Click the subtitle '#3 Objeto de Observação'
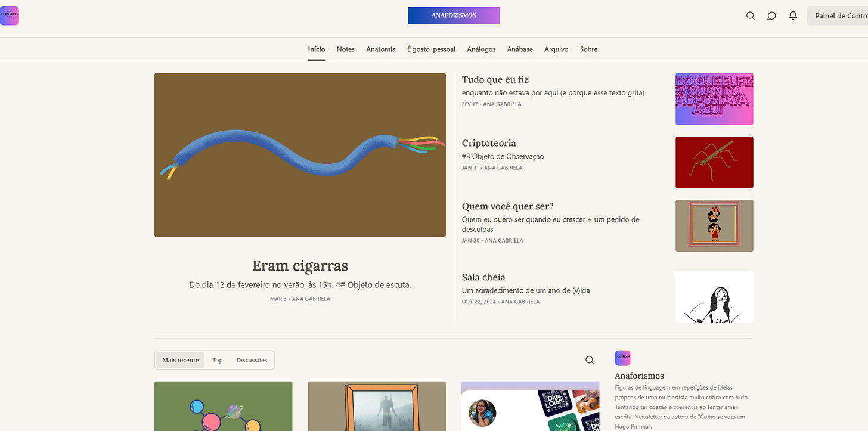This screenshot has height=431, width=868. [503, 156]
